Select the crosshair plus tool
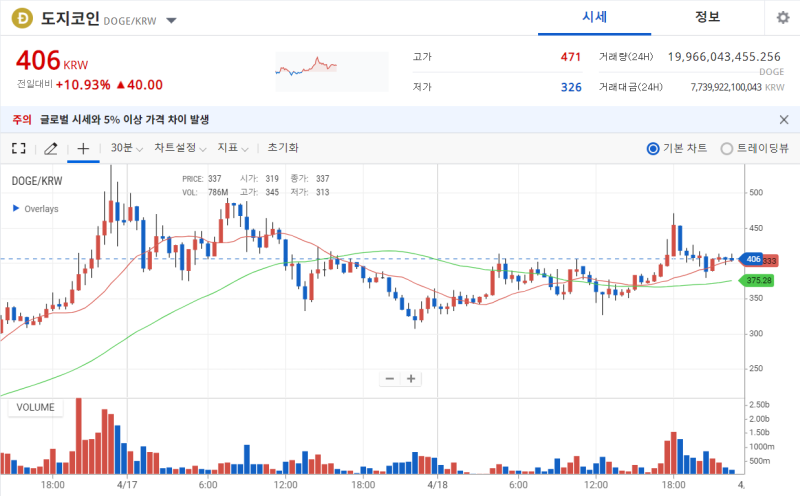Viewport: 800px width, 496px height. click(83, 148)
